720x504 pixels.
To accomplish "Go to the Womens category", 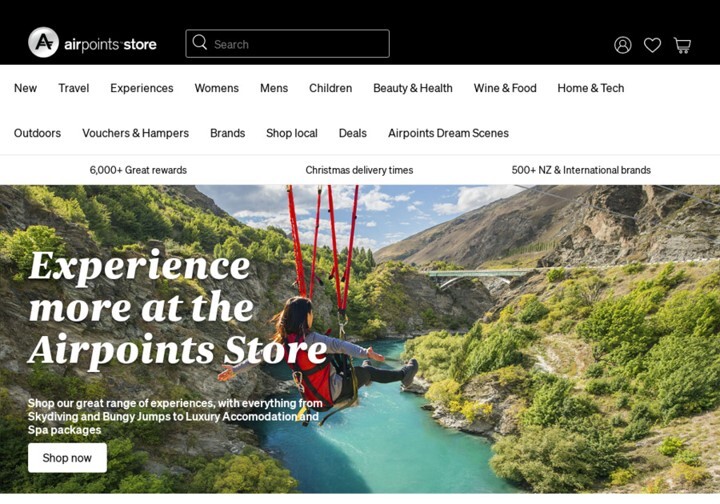I will point(217,88).
